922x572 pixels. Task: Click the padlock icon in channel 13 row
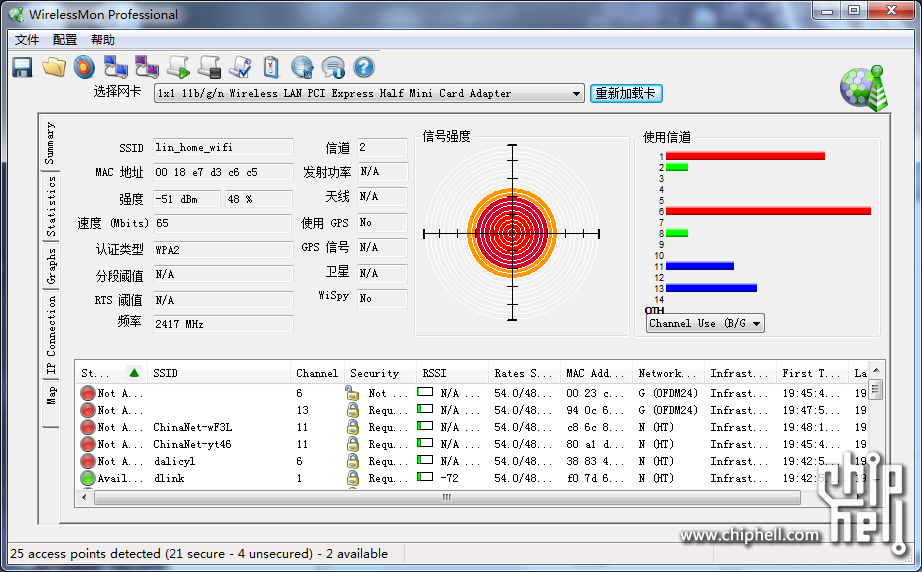[353, 410]
